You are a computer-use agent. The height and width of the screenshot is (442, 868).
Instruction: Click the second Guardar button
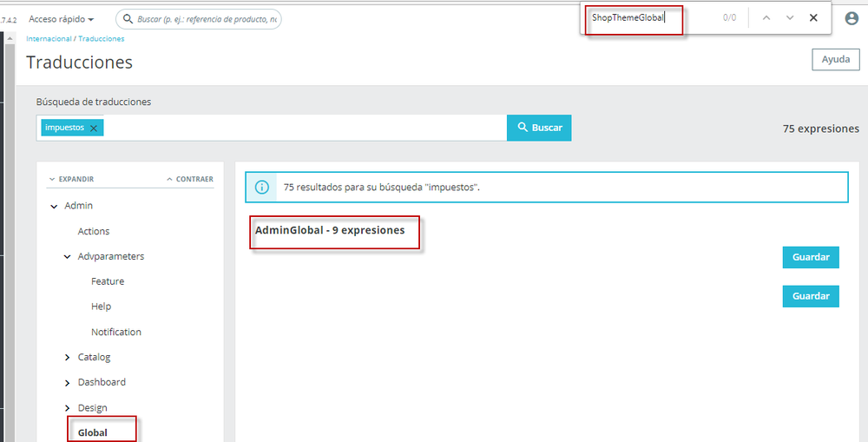(x=811, y=296)
